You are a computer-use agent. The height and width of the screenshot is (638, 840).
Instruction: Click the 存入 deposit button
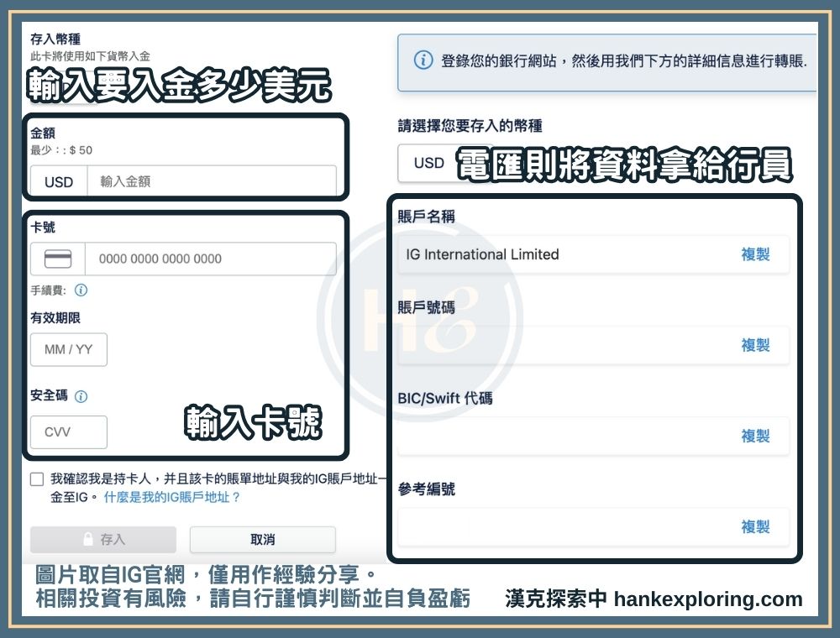pyautogui.click(x=103, y=540)
